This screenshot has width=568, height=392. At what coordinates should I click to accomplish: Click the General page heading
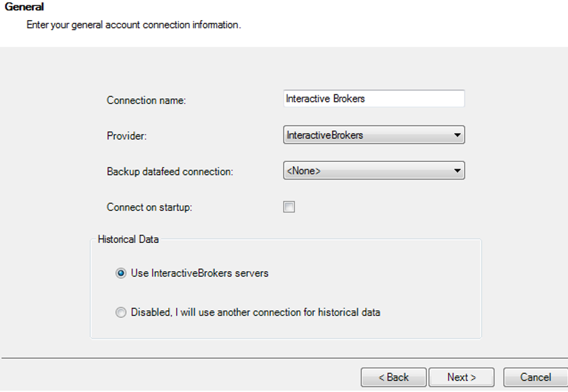point(24,7)
